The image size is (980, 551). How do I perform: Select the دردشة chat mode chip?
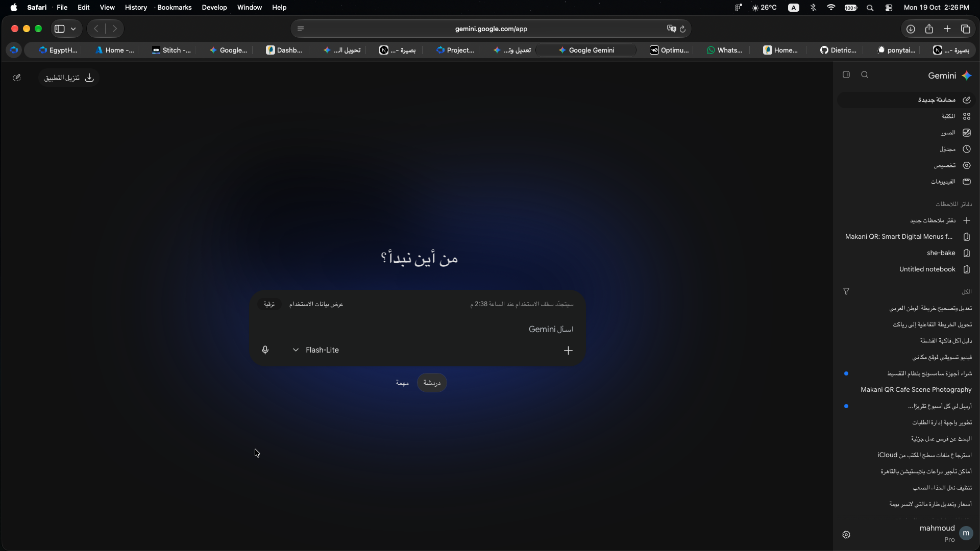click(x=432, y=383)
